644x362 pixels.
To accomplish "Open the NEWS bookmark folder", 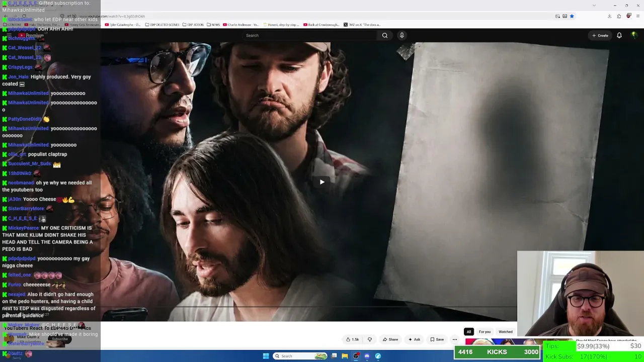I will coord(213,25).
